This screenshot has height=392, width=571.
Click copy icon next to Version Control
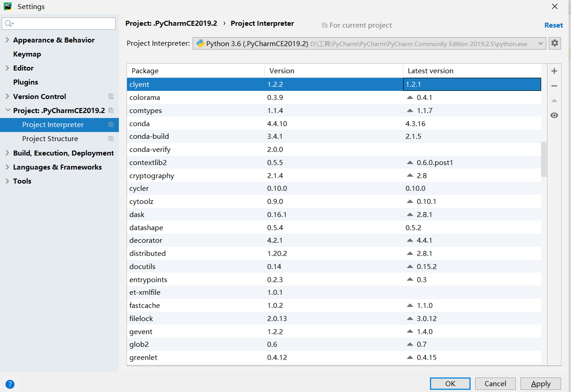pos(111,96)
